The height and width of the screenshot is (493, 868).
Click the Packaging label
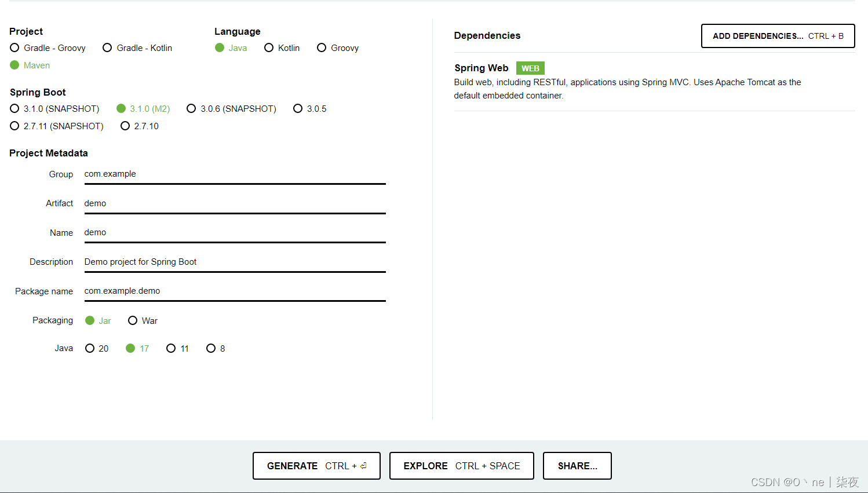click(x=53, y=320)
